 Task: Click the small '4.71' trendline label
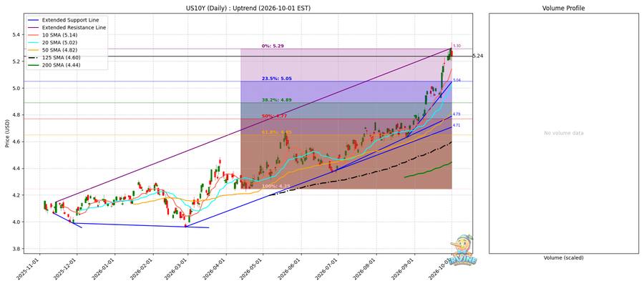[457, 124]
